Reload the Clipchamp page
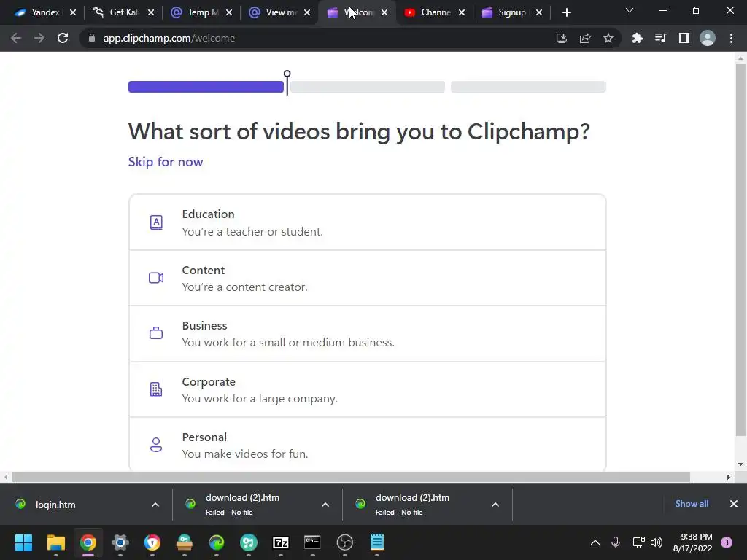Image resolution: width=747 pixels, height=560 pixels. coord(63,38)
